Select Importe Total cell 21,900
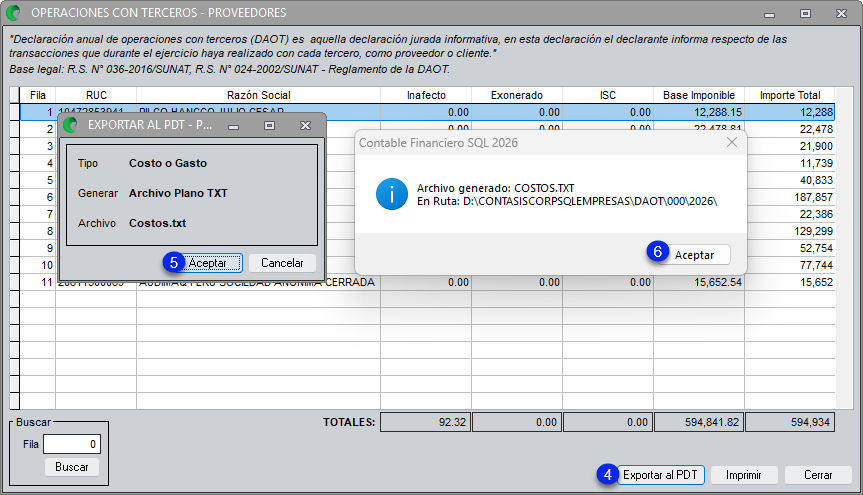 pos(790,146)
